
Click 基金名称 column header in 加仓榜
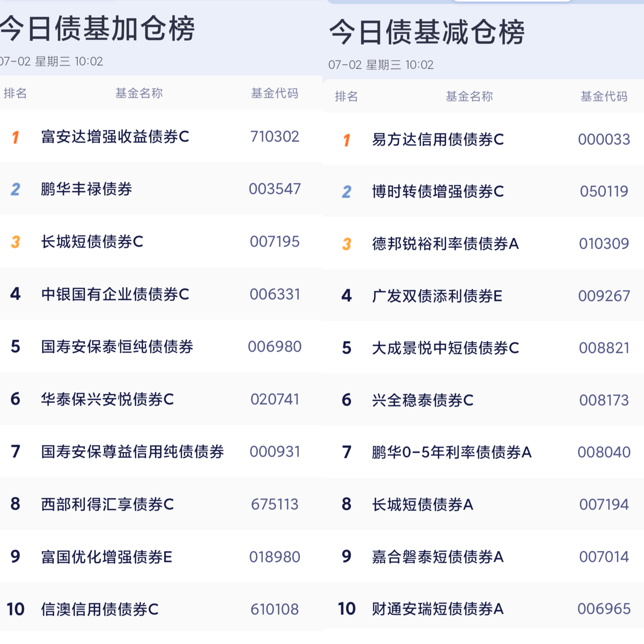point(139,93)
